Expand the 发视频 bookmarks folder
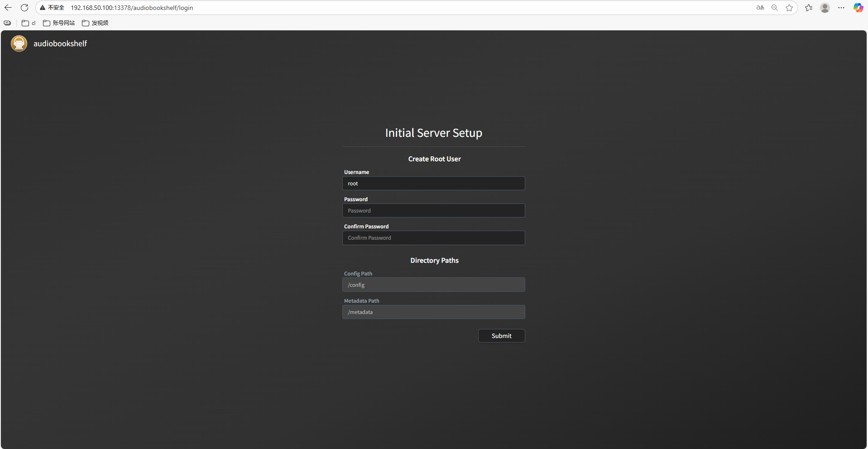868x449 pixels. (x=95, y=23)
